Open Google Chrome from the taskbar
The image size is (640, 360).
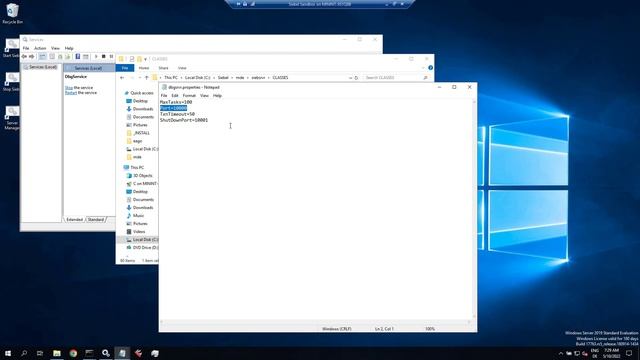[73, 353]
